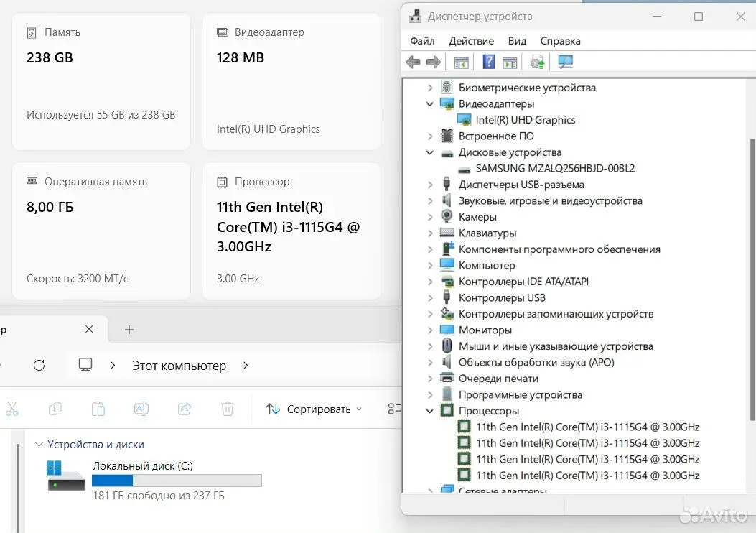Select the Local Disk (C:) drive icon
Image resolution: width=756 pixels, height=533 pixels.
coord(66,476)
